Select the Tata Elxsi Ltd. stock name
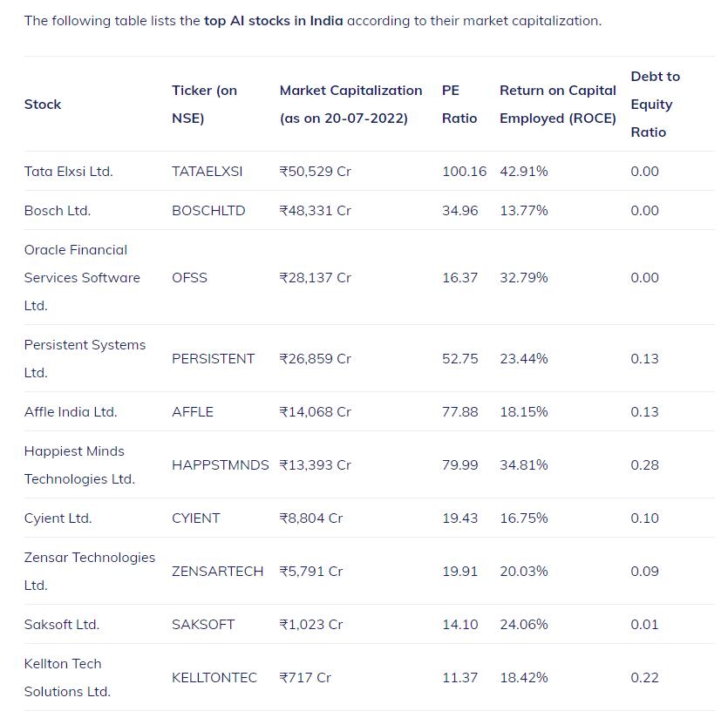 click(69, 172)
